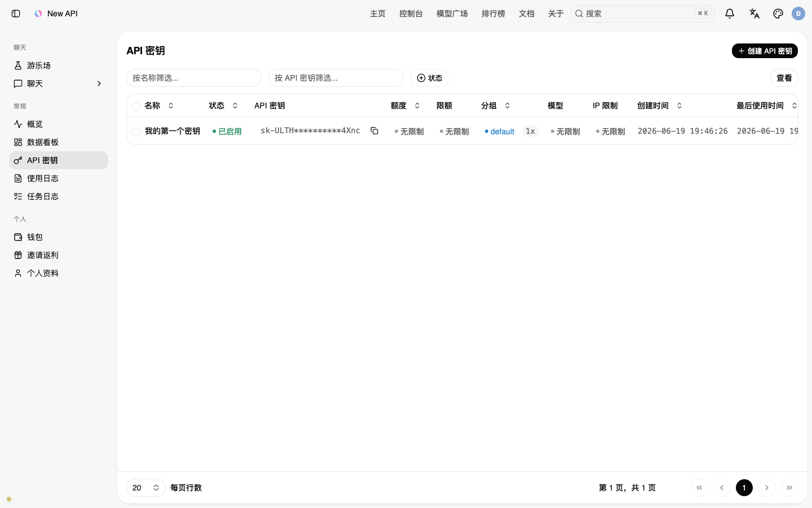This screenshot has height=508, width=812.
Task: Select the 我的第一个密钥 row checkbox
Action: 136,132
